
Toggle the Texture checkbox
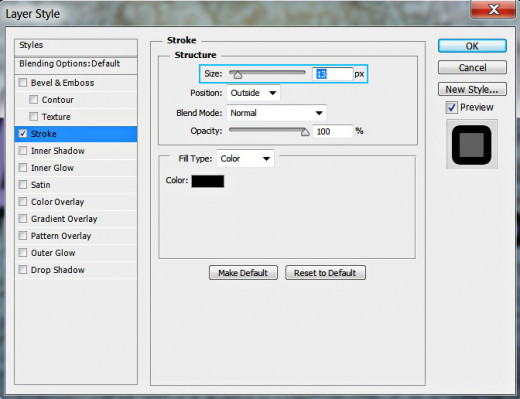33,117
